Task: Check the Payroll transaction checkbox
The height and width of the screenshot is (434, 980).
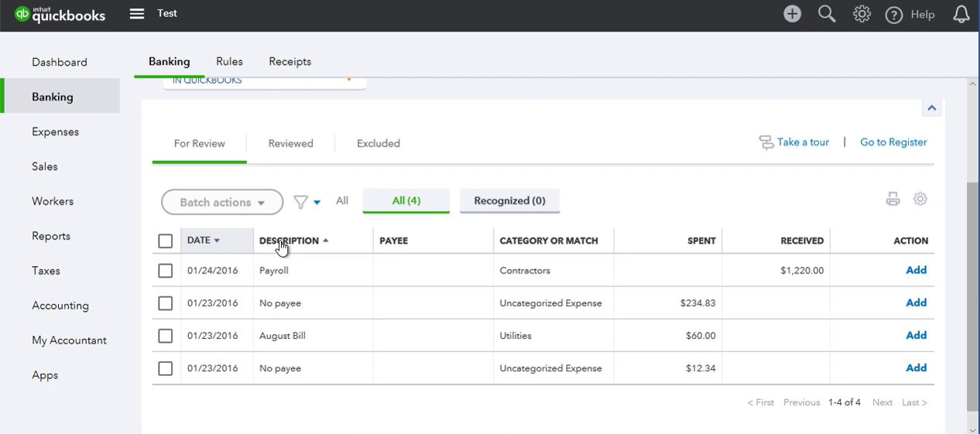Action: [165, 271]
